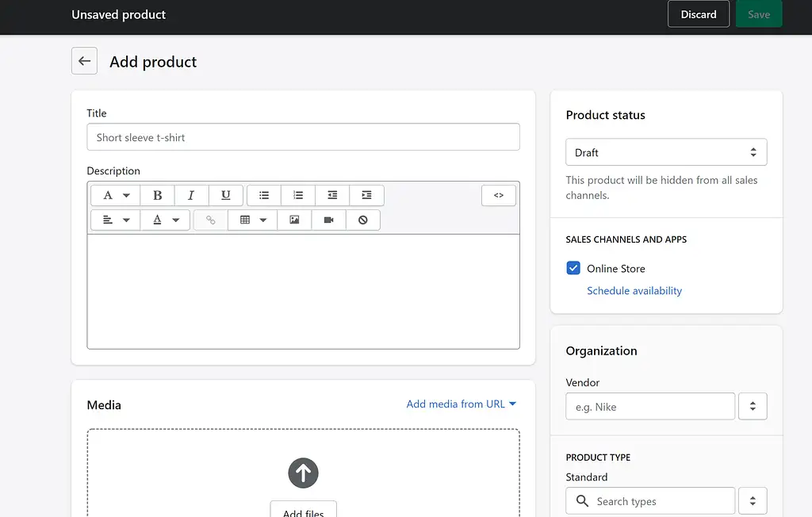The width and height of the screenshot is (812, 517).
Task: Open the text color picker
Action: [165, 220]
